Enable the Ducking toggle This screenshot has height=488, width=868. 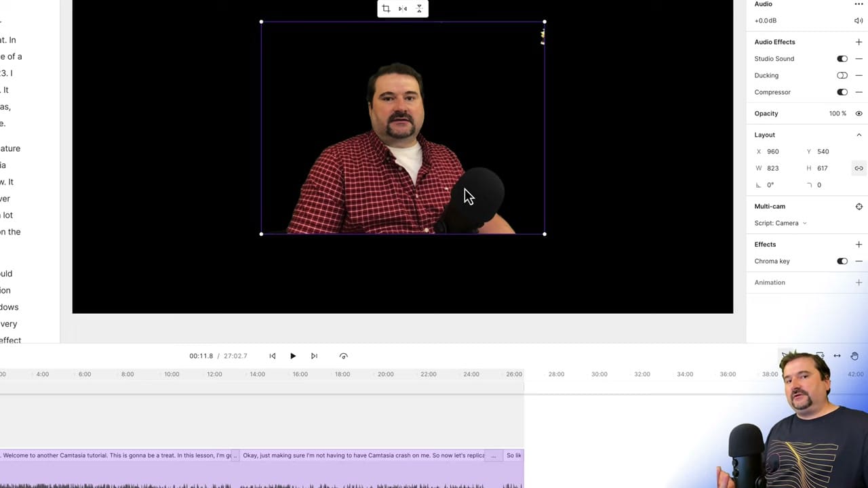(842, 75)
